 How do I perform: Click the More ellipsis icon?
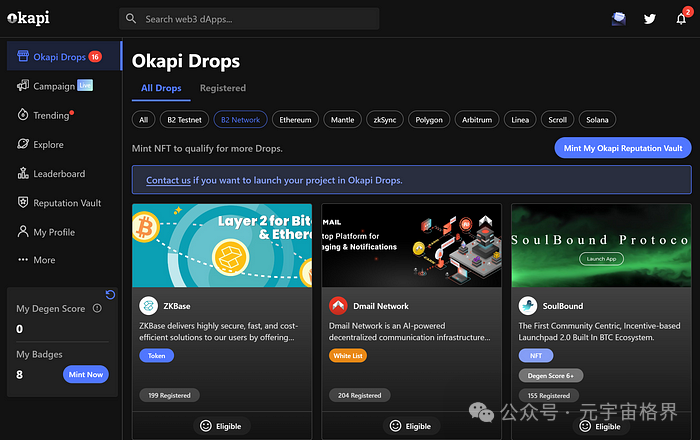pyautogui.click(x=23, y=260)
